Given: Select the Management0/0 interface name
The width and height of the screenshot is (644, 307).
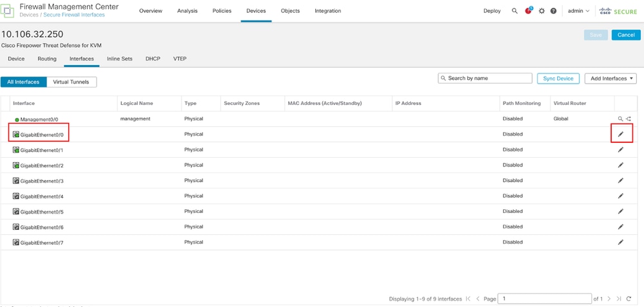Looking at the screenshot, I should [39, 119].
